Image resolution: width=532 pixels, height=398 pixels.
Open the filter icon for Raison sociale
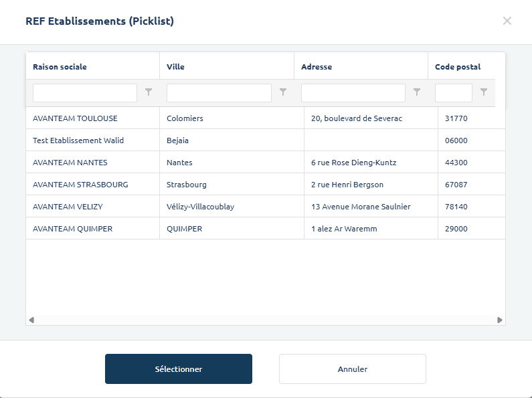[x=149, y=92]
